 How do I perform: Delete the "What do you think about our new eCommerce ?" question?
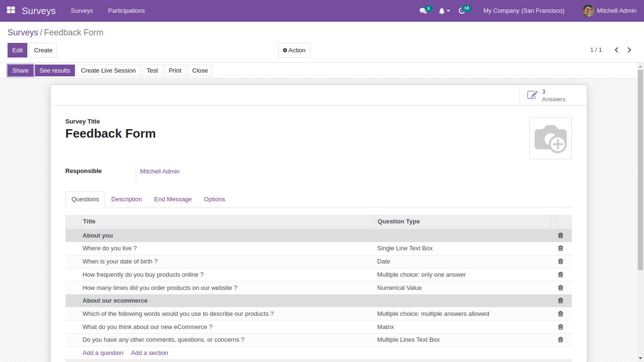560,327
